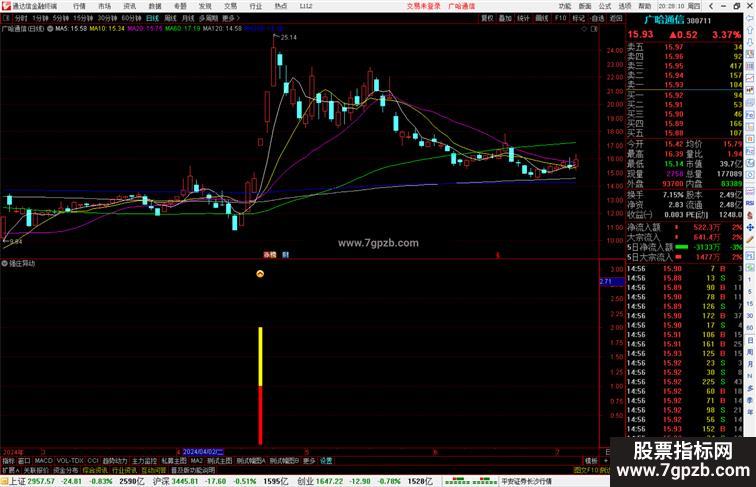Click the indicator settings icon beside 广哈通信(日线)

tap(50, 28)
